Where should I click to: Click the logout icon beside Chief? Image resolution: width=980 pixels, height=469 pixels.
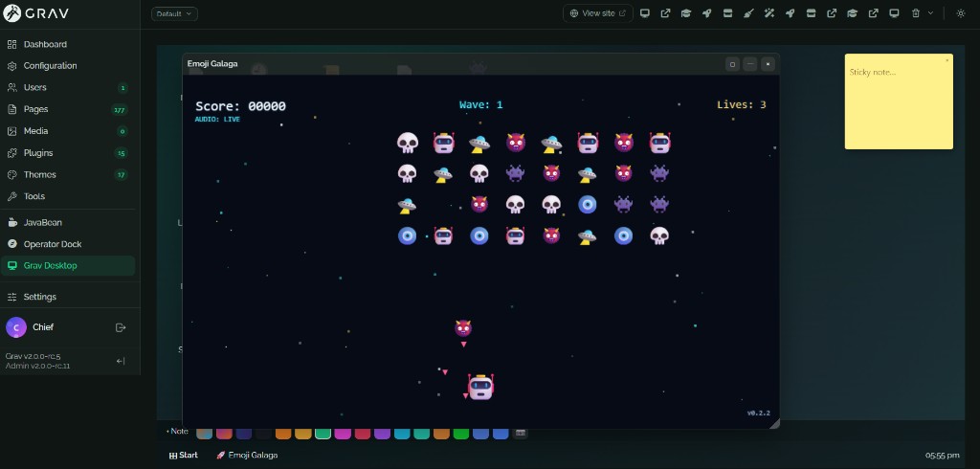pos(121,327)
